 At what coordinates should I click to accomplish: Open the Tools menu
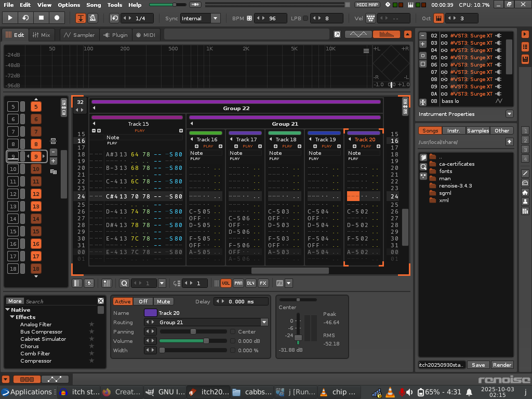point(115,5)
